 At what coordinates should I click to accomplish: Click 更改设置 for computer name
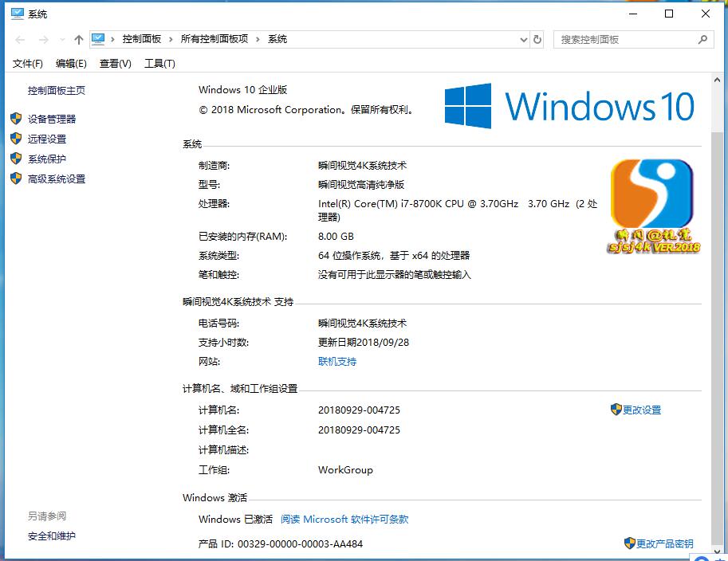point(642,410)
